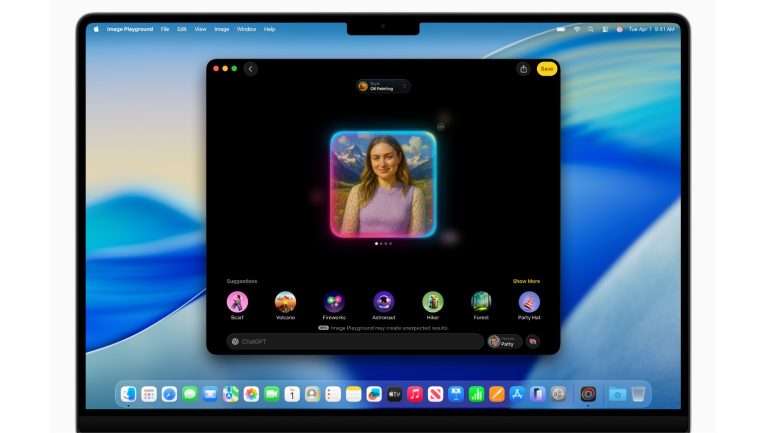Image resolution: width=770 pixels, height=433 pixels.
Task: Open the ellipsis options on the image
Action: coord(440,127)
